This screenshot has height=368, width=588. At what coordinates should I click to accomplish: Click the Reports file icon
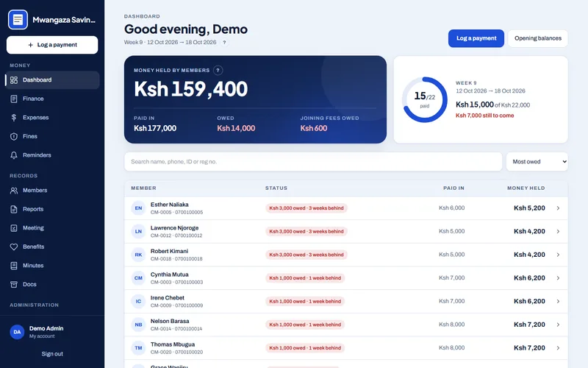pos(14,209)
